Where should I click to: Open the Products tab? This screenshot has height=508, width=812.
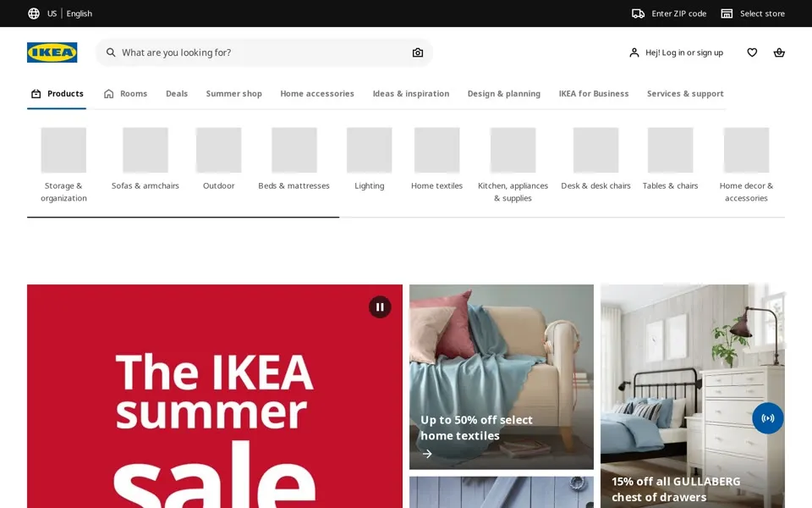point(57,94)
